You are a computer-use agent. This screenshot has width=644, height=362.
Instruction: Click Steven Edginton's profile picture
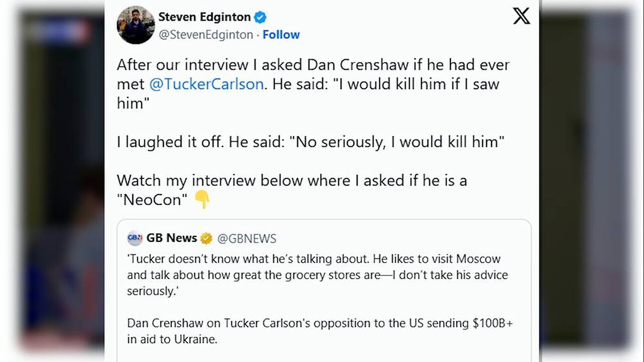(x=135, y=25)
